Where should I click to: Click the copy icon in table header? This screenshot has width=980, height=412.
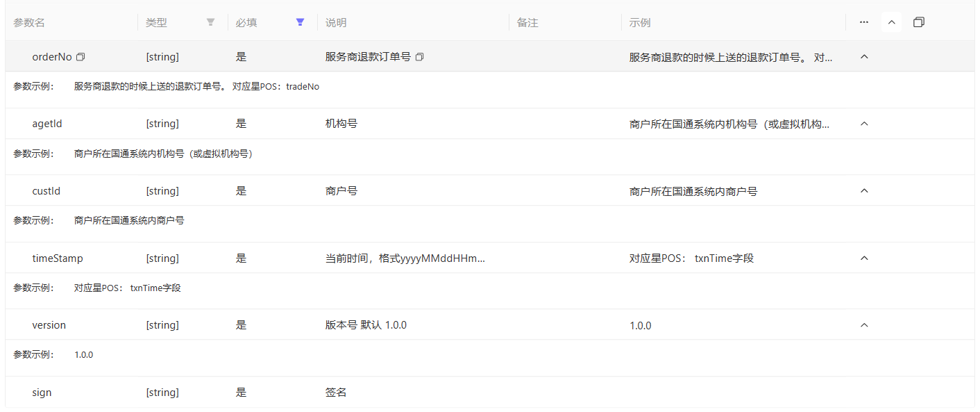point(918,22)
